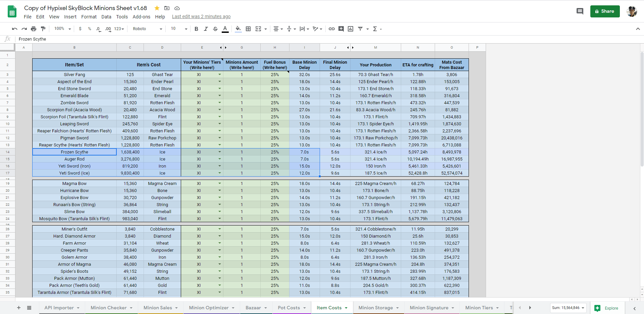Collapse the column group arrow left of column G
644x314 pixels.
(x=221, y=48)
